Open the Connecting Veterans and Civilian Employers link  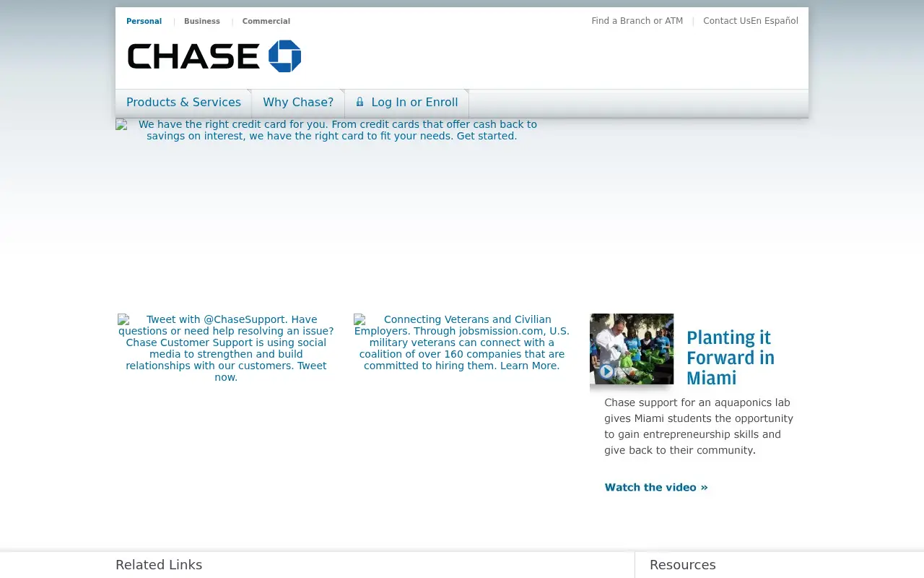462,342
